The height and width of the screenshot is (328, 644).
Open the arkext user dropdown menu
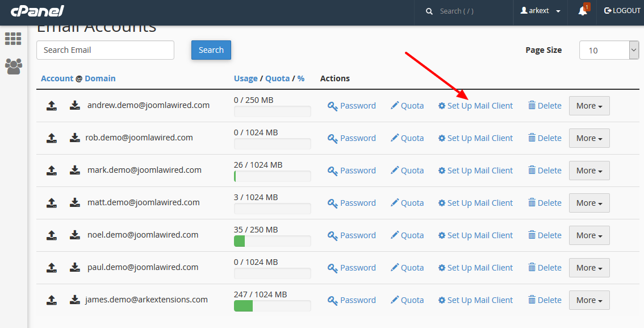click(x=540, y=11)
